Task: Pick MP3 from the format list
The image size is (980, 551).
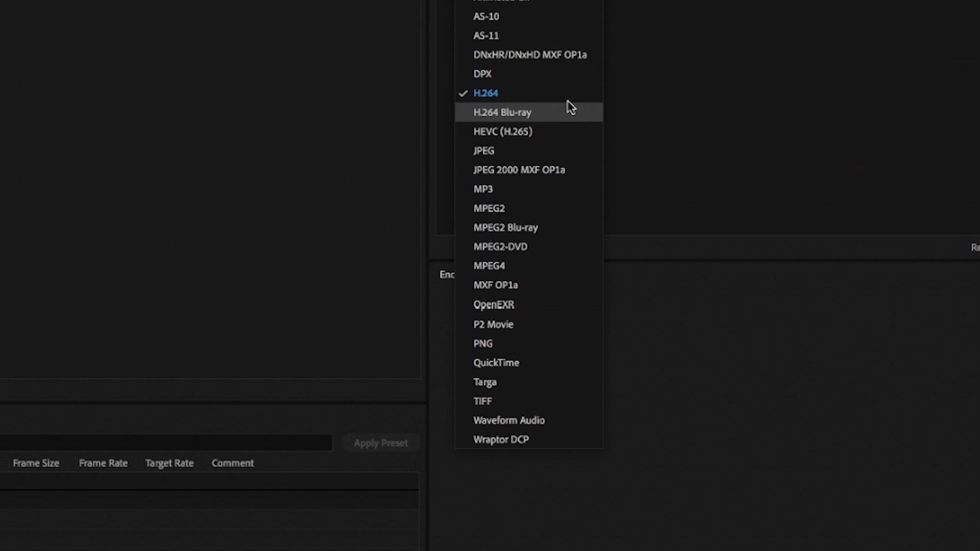Action: tap(529, 189)
